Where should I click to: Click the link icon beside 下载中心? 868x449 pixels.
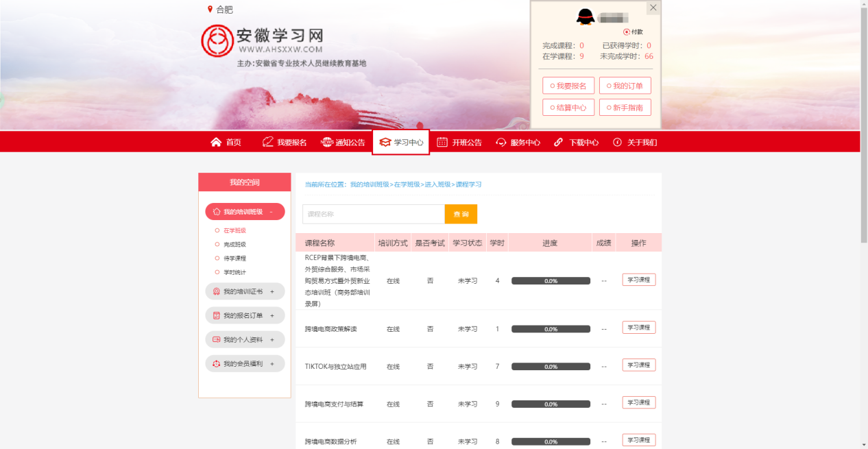pos(559,143)
